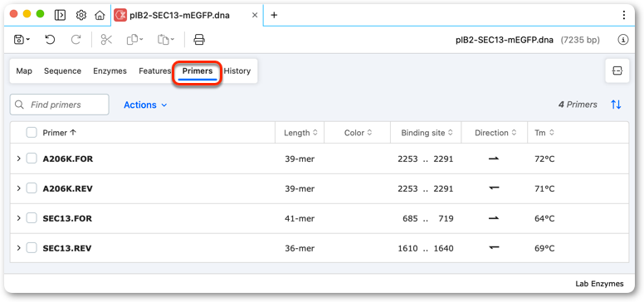Select the A206K.REV primer name
644x302 pixels.
[x=67, y=189]
